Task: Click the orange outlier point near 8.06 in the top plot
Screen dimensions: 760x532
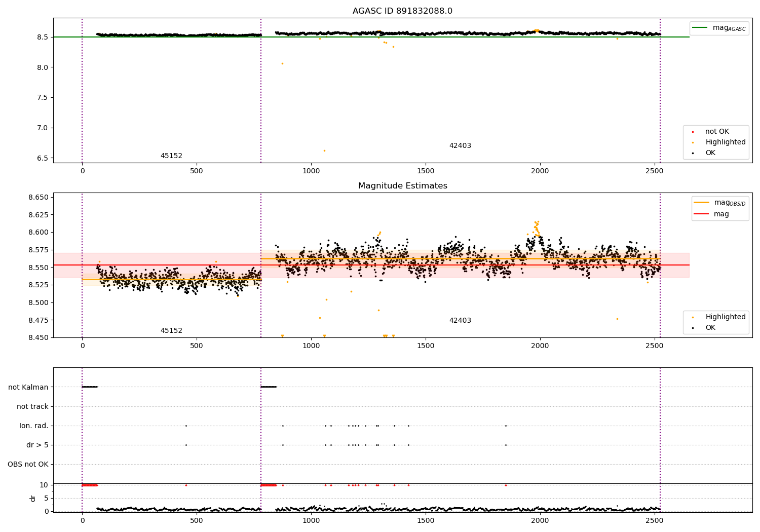Action: point(282,63)
